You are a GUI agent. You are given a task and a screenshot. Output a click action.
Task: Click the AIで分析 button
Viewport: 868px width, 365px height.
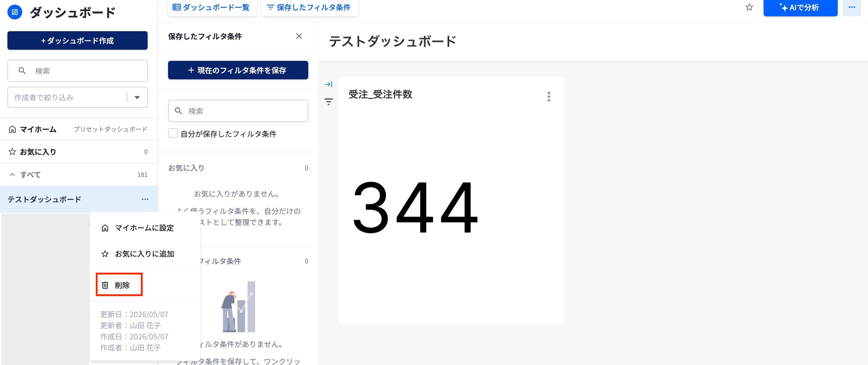point(800,7)
